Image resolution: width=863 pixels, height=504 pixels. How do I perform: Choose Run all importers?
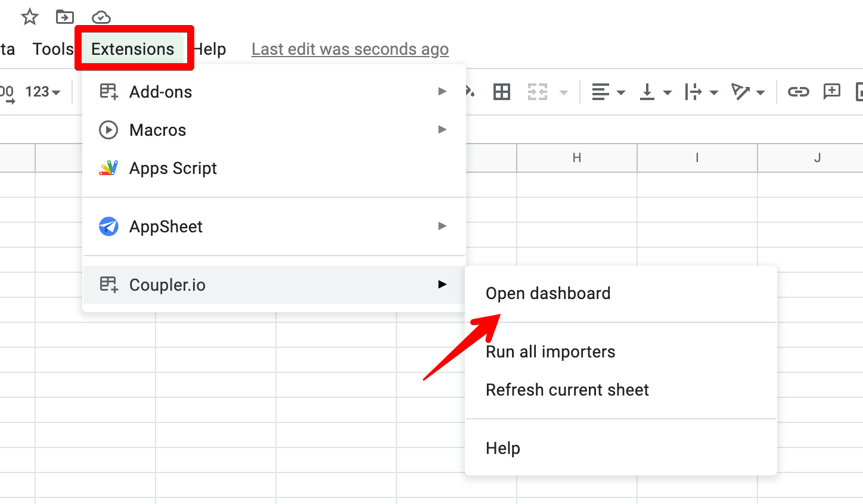point(621,351)
